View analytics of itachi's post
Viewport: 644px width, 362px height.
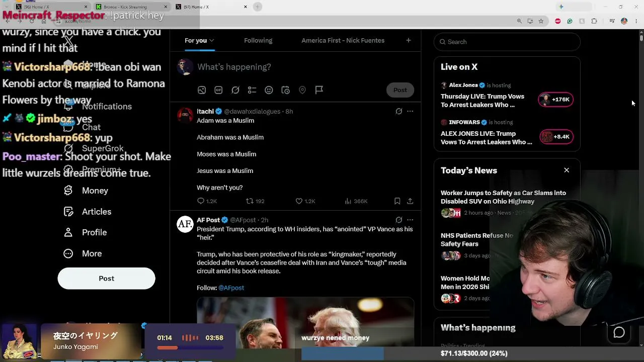tap(356, 201)
